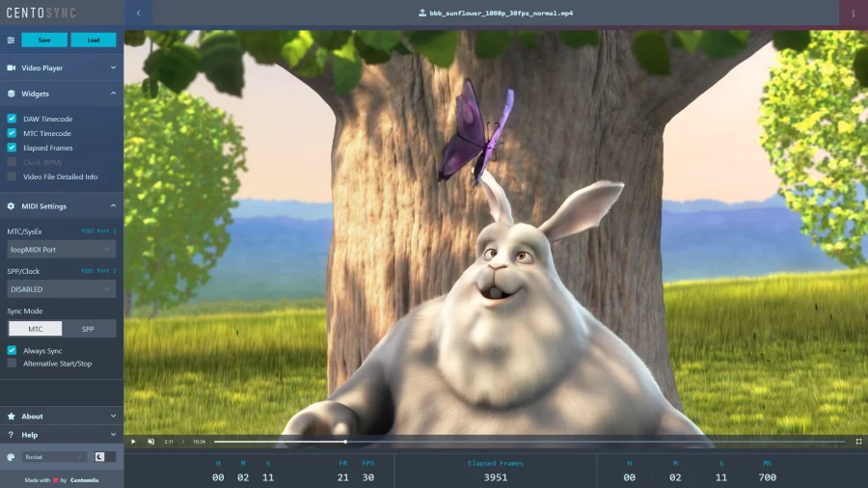Open the Rocket theme dropdown

tap(54, 457)
